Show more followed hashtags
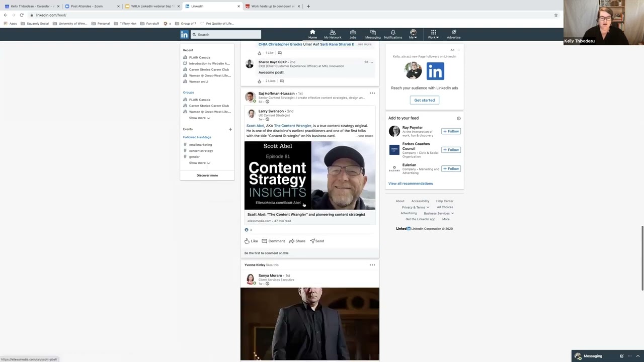 (x=199, y=163)
